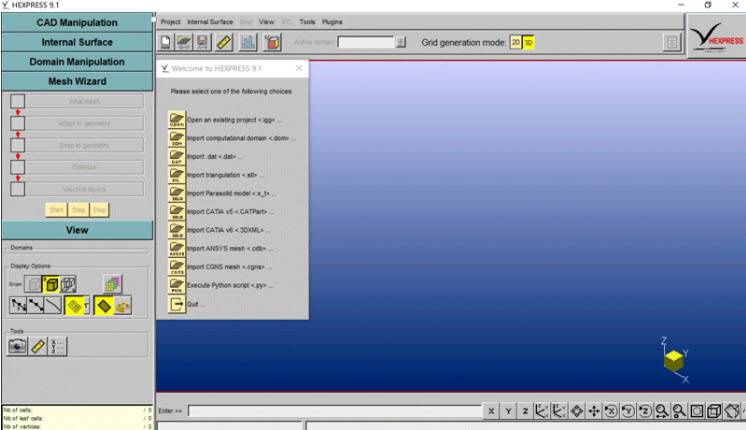Viewport: 746px width, 430px height.
Task: Toggle the yellow solid face display
Action: (x=103, y=306)
